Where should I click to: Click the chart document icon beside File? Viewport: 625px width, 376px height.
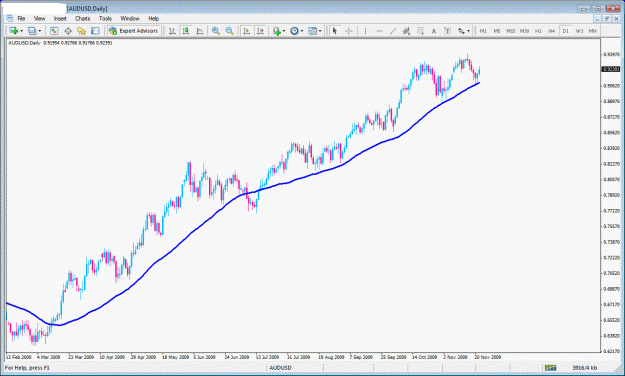[x=10, y=18]
